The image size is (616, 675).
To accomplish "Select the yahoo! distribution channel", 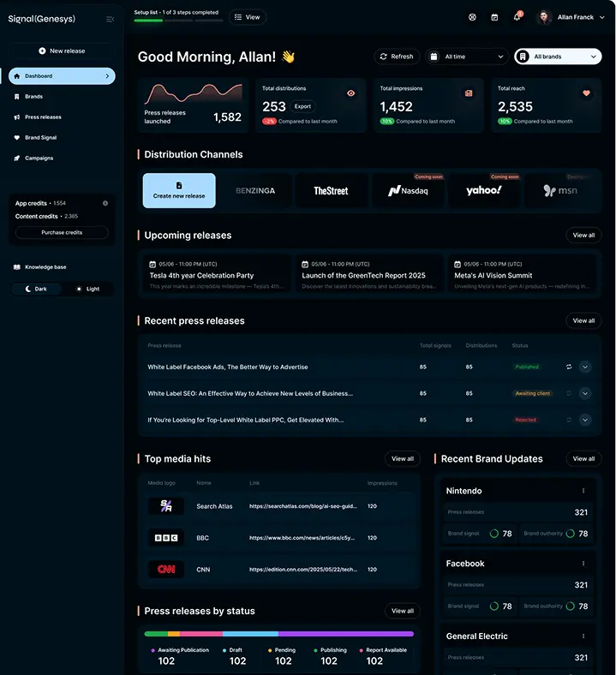I will coord(484,191).
